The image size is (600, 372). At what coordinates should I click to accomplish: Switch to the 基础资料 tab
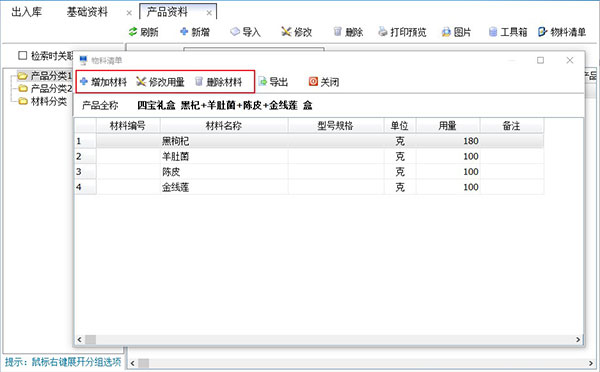(87, 12)
